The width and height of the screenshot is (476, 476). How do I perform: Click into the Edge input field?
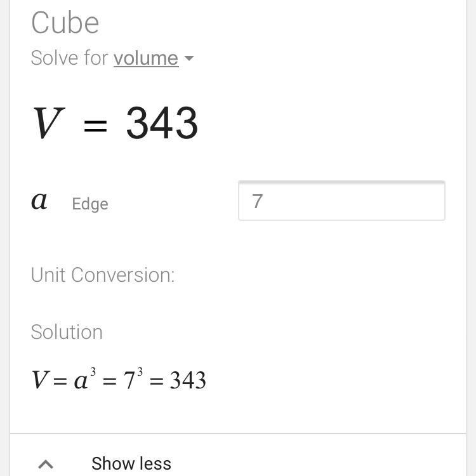(x=341, y=201)
